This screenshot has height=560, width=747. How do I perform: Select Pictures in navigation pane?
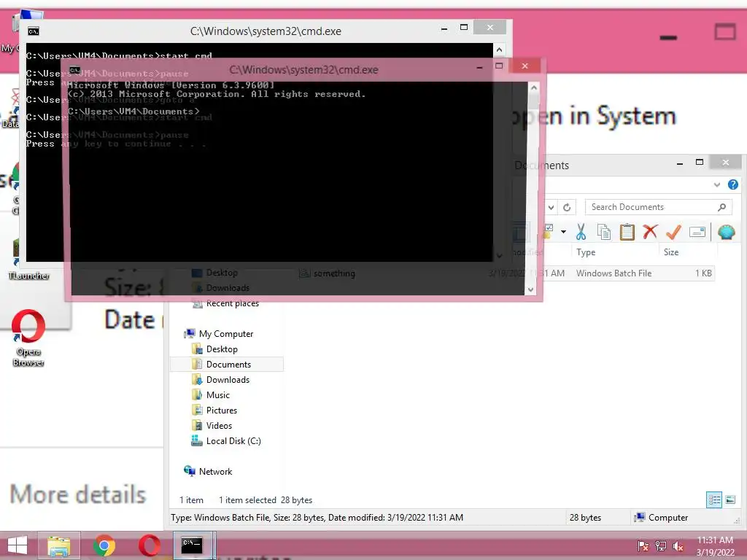pos(222,410)
